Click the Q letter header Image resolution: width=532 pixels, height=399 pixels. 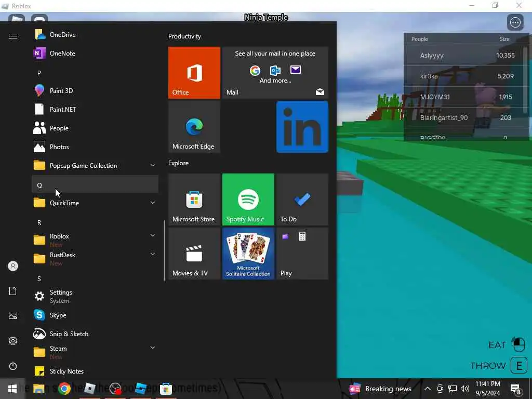(x=95, y=185)
